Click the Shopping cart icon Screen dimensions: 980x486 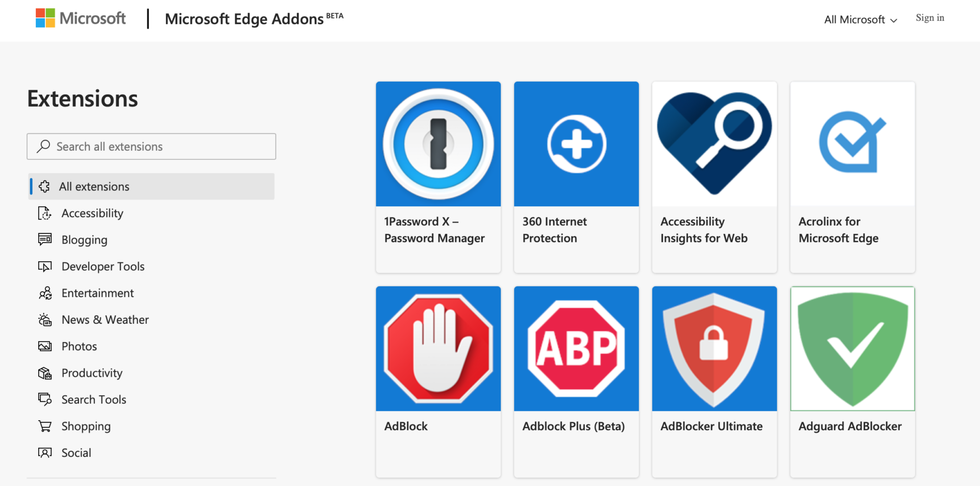[x=45, y=426]
